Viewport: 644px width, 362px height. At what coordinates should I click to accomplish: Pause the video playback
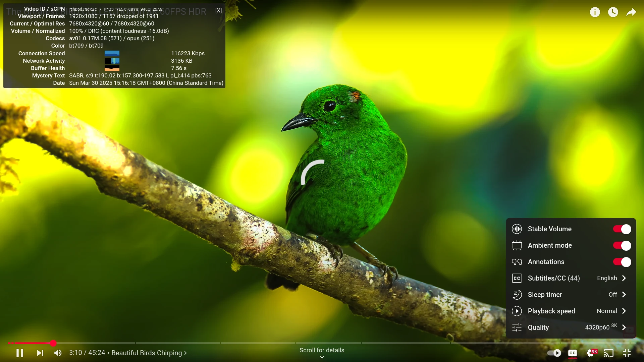[x=20, y=353]
